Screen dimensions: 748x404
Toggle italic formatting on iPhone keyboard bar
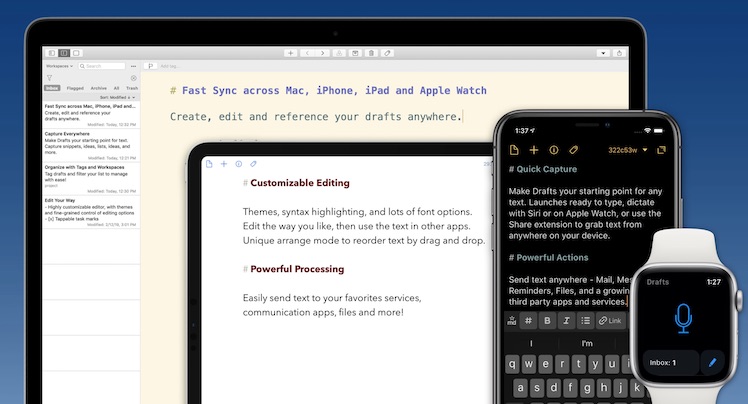tap(567, 321)
